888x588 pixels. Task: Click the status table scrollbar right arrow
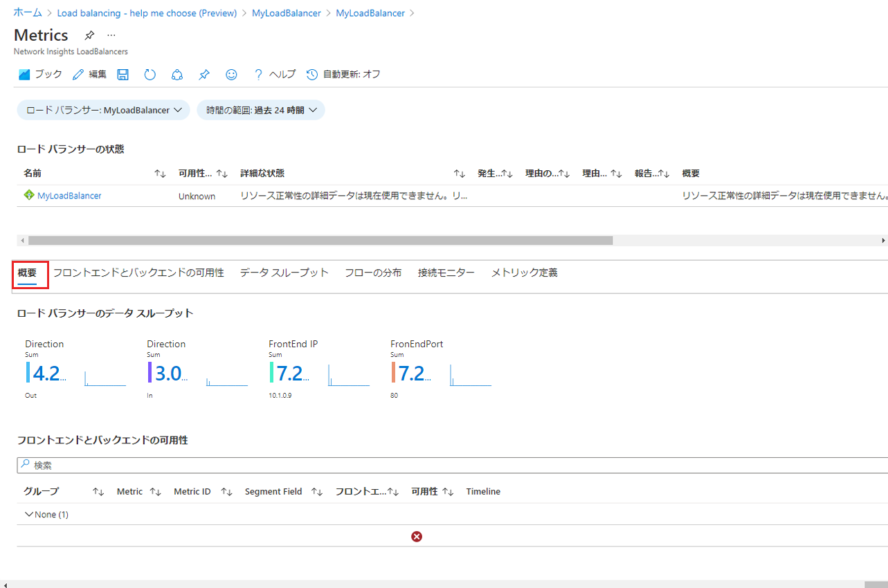[x=883, y=240]
